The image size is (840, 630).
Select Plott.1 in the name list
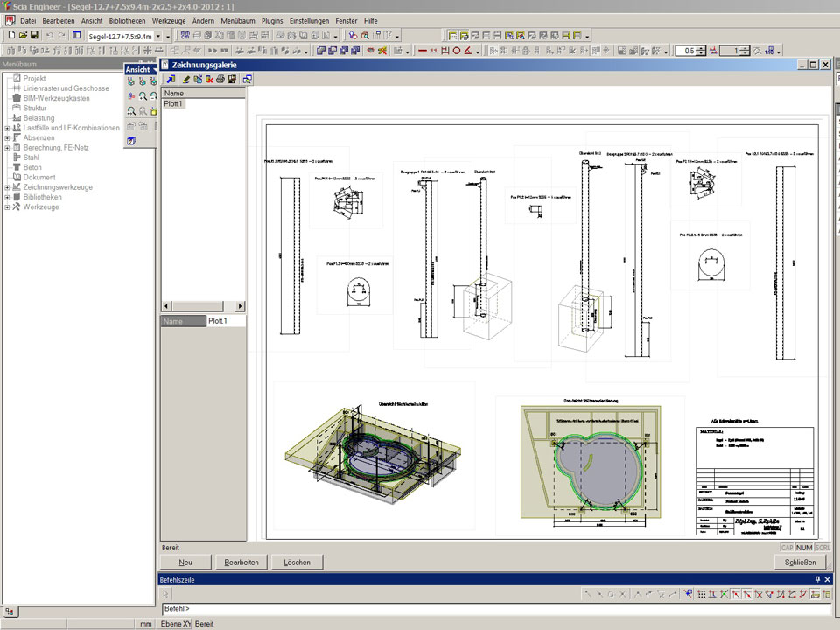click(x=174, y=103)
